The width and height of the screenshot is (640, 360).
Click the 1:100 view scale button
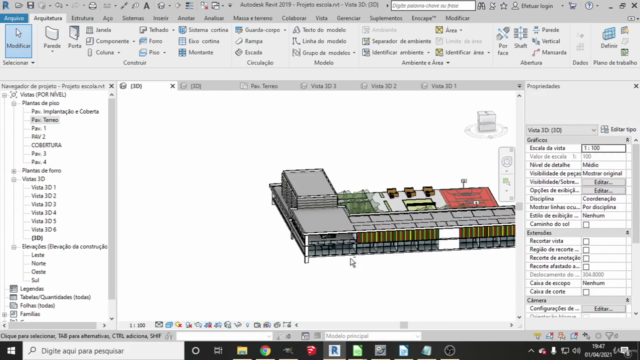pos(137,325)
